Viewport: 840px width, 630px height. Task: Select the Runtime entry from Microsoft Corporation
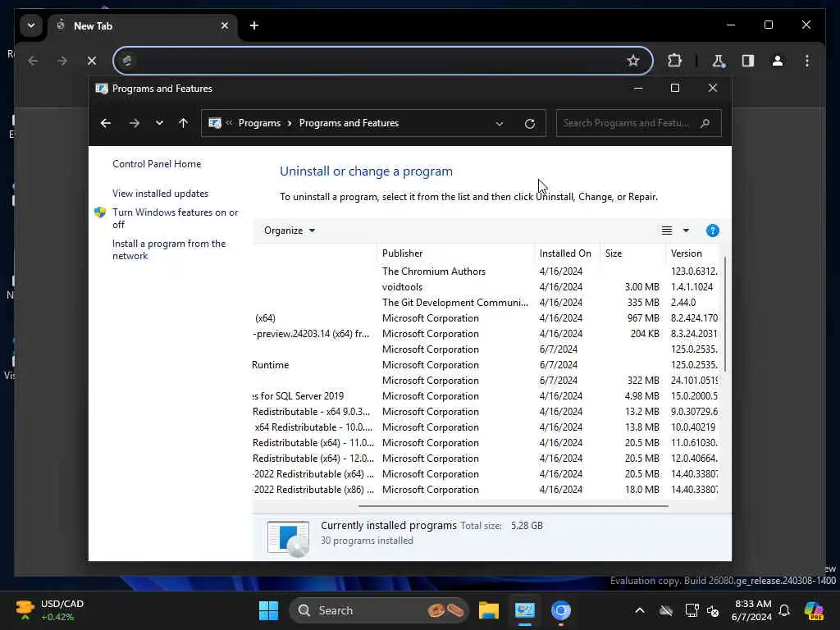tap(485, 365)
